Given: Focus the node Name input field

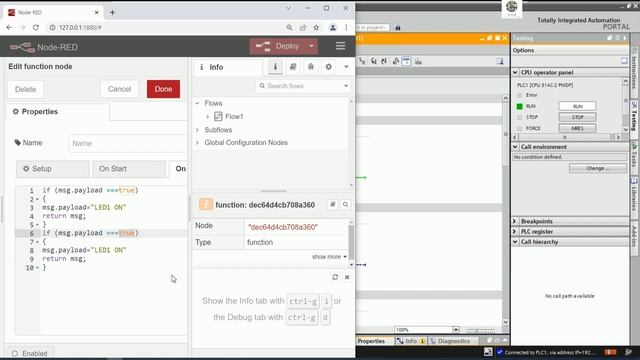Looking at the screenshot, I should [x=127, y=143].
